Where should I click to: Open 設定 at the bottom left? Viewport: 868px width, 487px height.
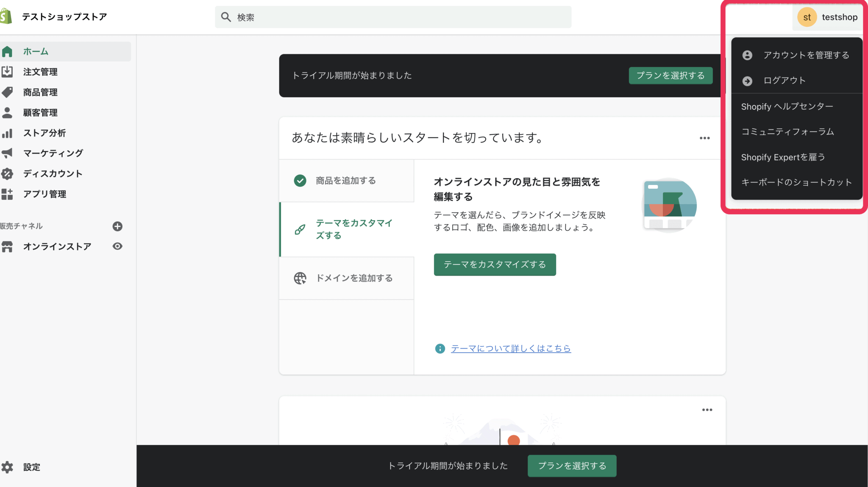[31, 467]
